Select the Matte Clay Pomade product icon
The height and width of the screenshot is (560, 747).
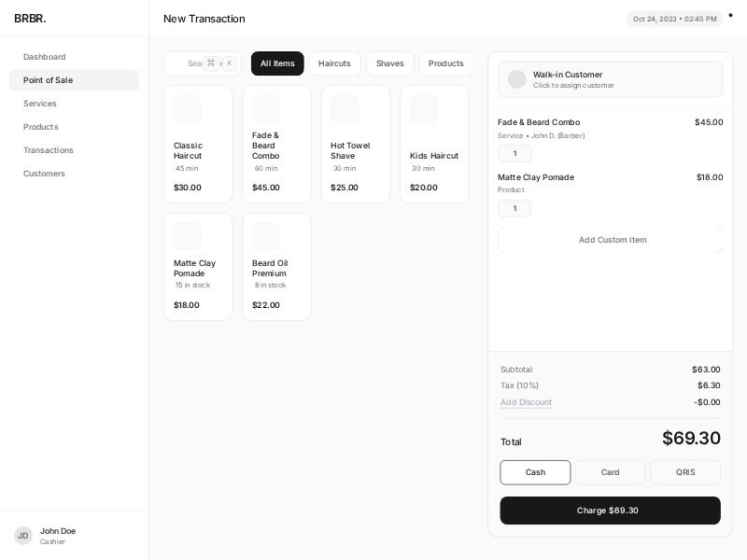[x=187, y=236]
